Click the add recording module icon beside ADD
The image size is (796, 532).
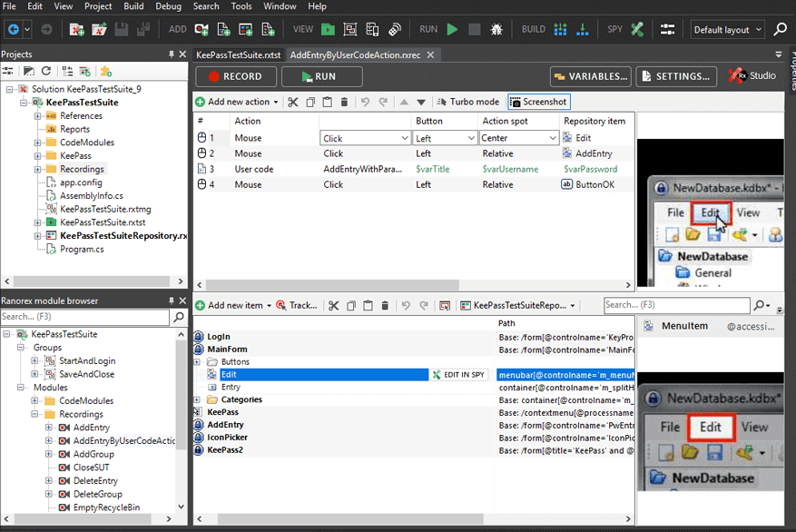[x=201, y=29]
